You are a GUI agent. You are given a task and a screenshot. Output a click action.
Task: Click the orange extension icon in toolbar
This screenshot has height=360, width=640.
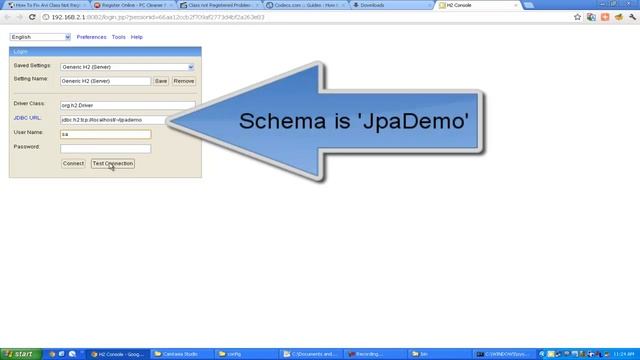(605, 17)
